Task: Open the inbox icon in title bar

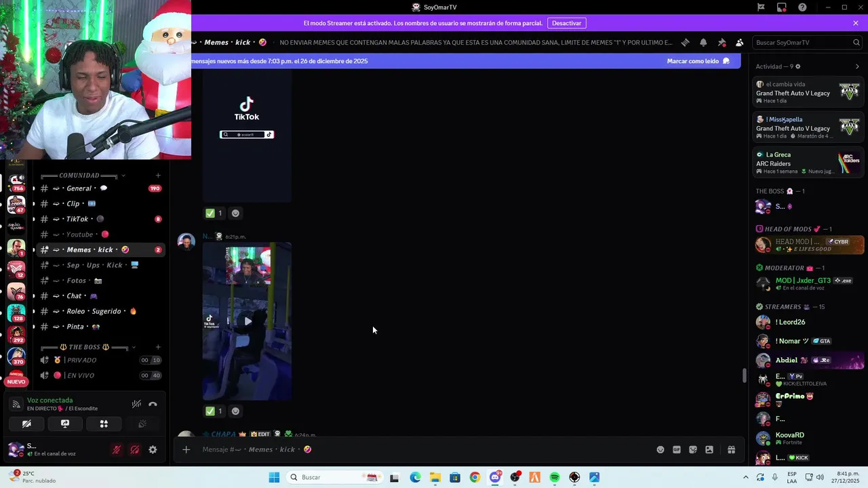Action: [782, 7]
